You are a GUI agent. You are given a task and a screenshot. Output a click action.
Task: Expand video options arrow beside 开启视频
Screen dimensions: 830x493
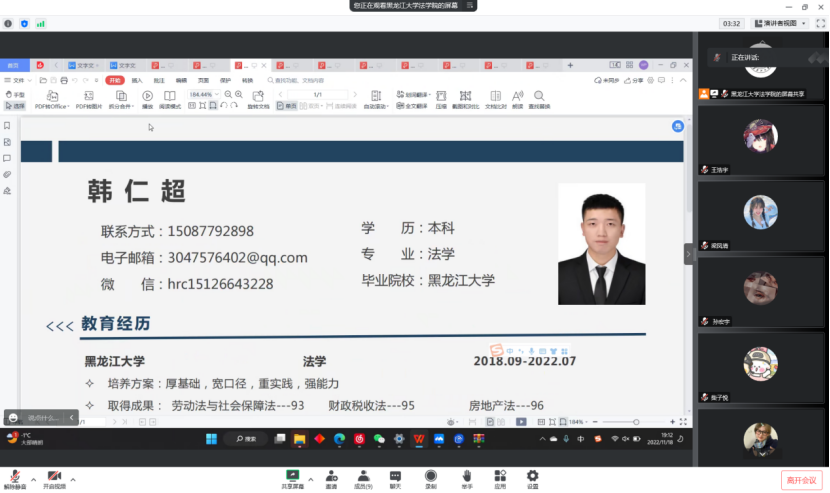pos(73,479)
